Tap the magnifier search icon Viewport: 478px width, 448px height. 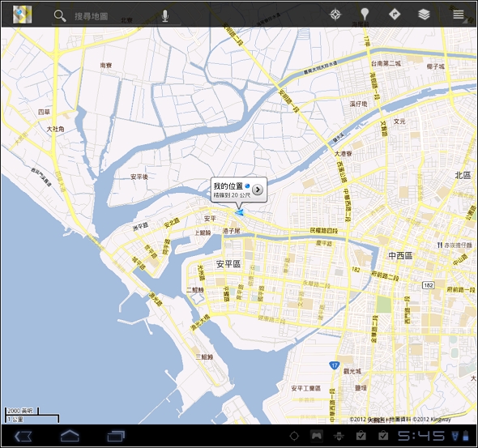tap(60, 15)
